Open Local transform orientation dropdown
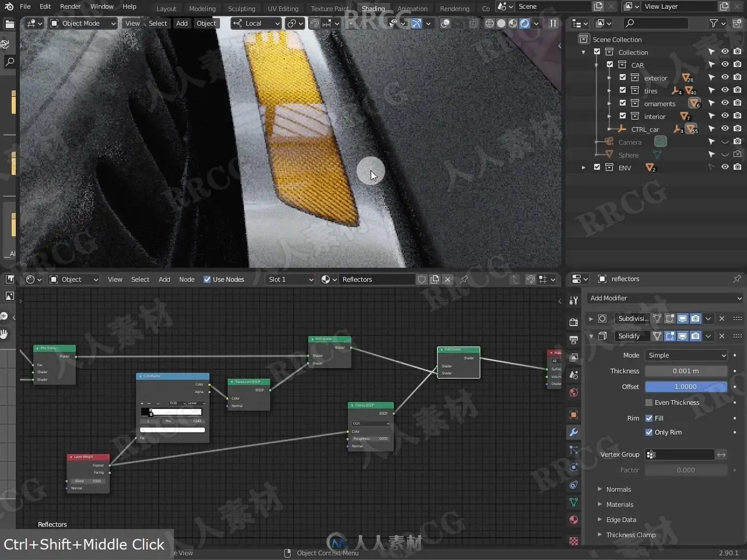Screen dimensions: 747x560 click(256, 23)
